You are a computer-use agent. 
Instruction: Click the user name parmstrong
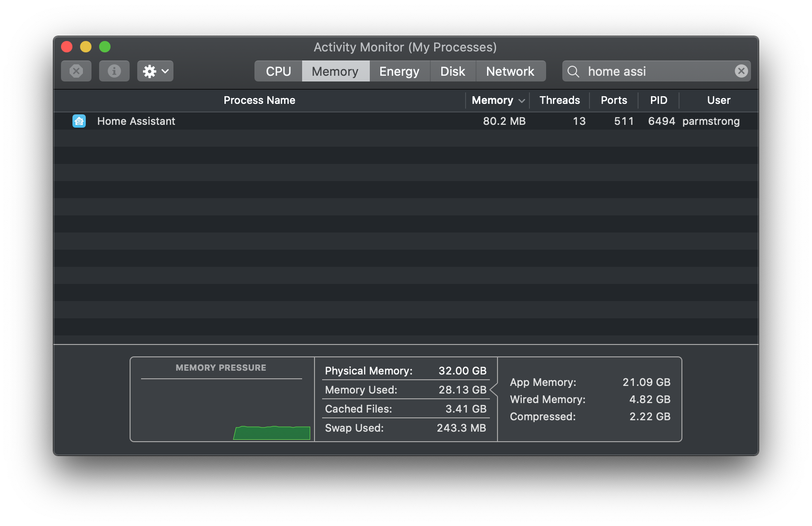(x=711, y=121)
